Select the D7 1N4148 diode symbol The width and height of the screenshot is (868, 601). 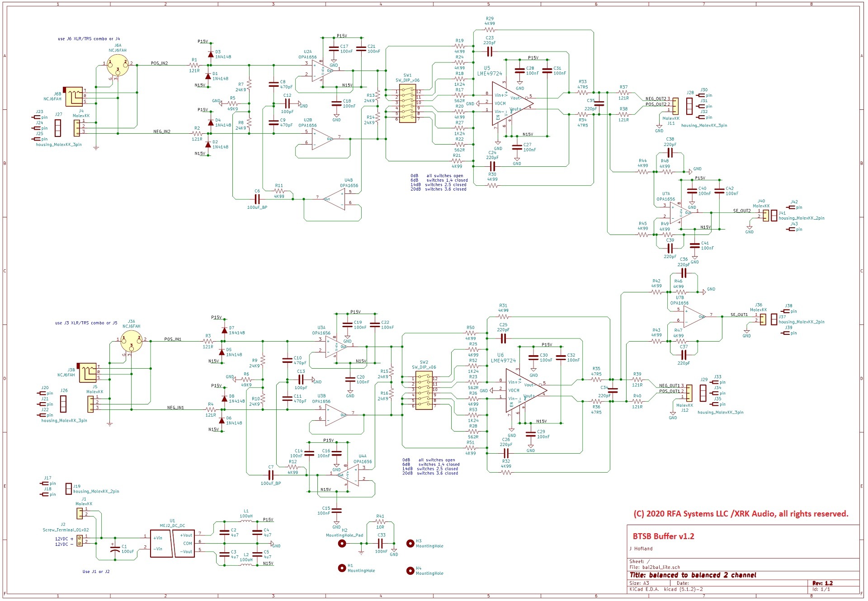pos(224,330)
